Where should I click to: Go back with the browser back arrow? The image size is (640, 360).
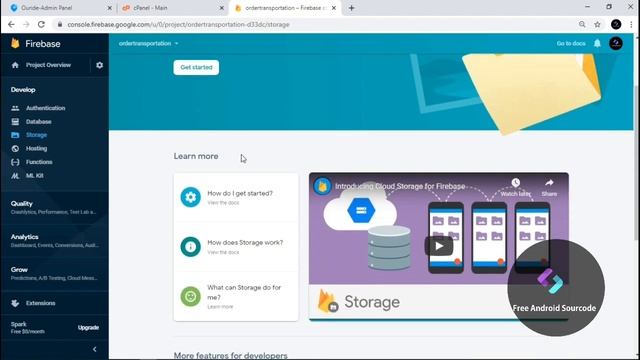coord(11,24)
